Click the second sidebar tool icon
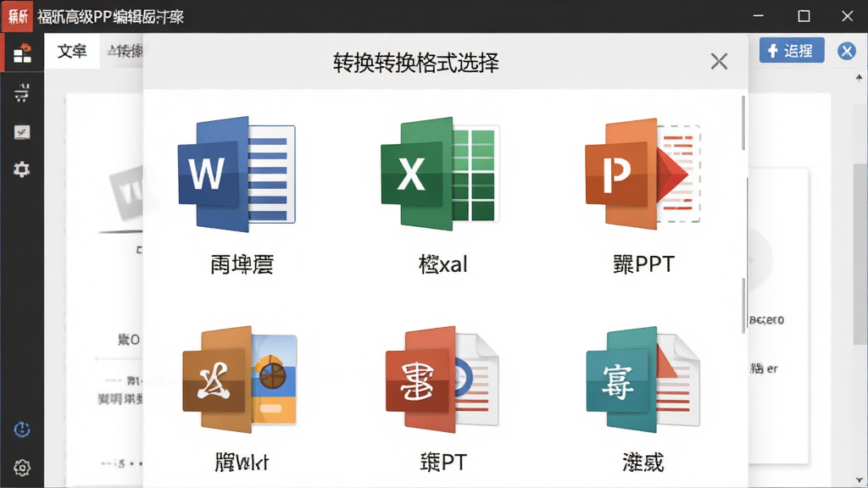The height and width of the screenshot is (488, 868). (x=21, y=93)
